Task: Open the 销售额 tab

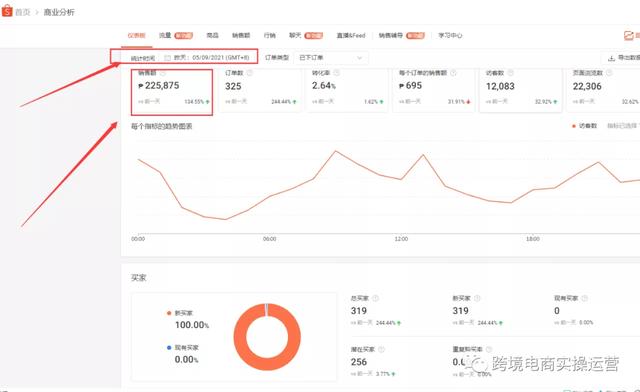Action: 241,36
